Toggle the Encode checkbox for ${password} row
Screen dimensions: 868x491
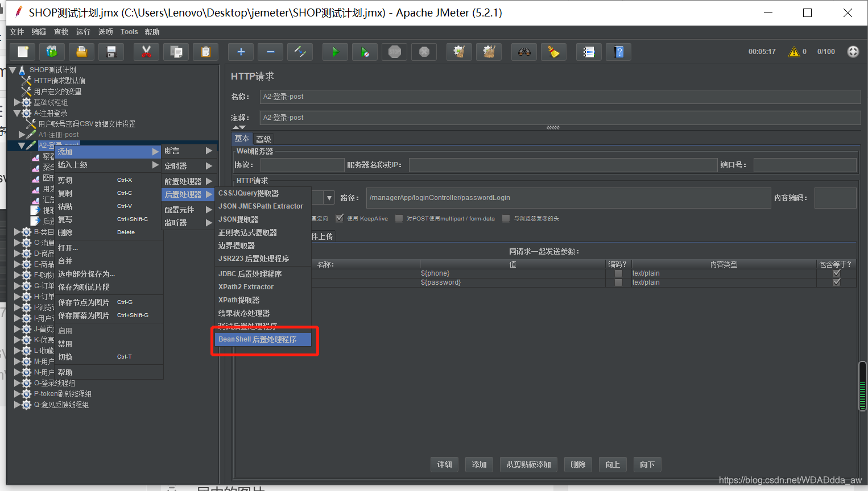coord(618,282)
